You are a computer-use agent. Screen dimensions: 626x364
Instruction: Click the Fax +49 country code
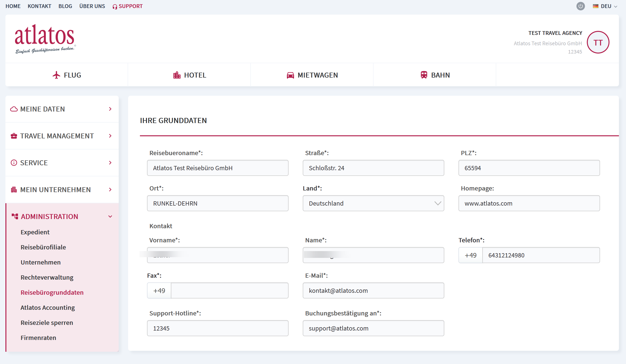159,290
